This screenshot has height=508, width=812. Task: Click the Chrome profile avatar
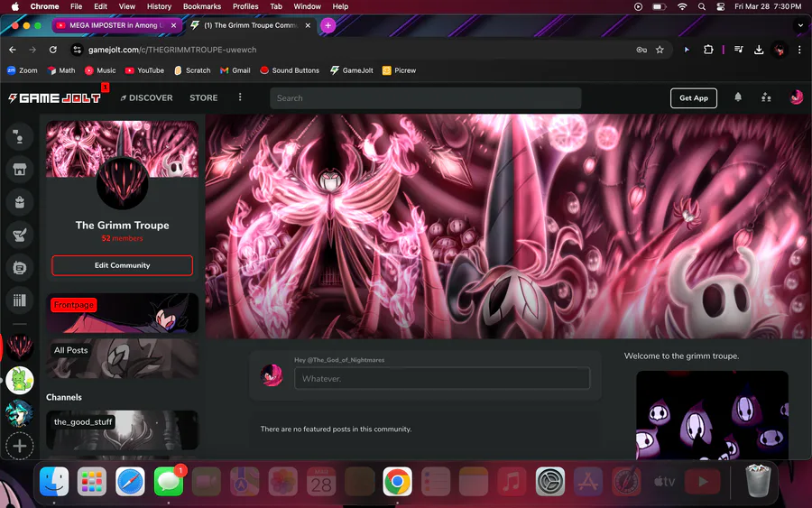[x=779, y=50]
